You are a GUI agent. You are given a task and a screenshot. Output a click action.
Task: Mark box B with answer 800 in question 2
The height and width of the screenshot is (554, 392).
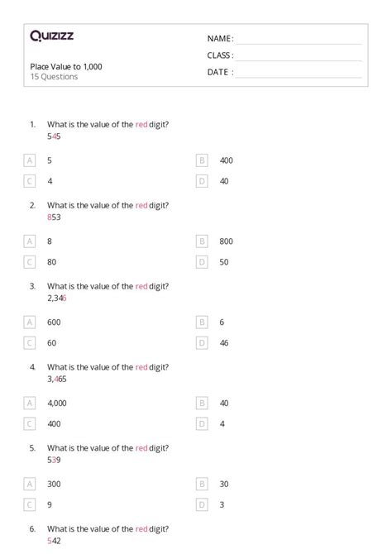(x=202, y=241)
